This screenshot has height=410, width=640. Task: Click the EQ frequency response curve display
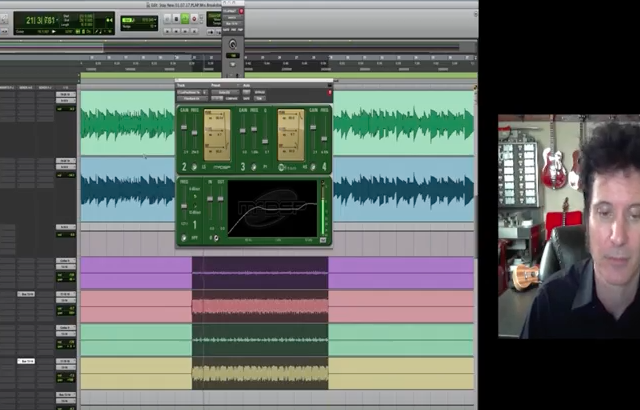tap(272, 208)
